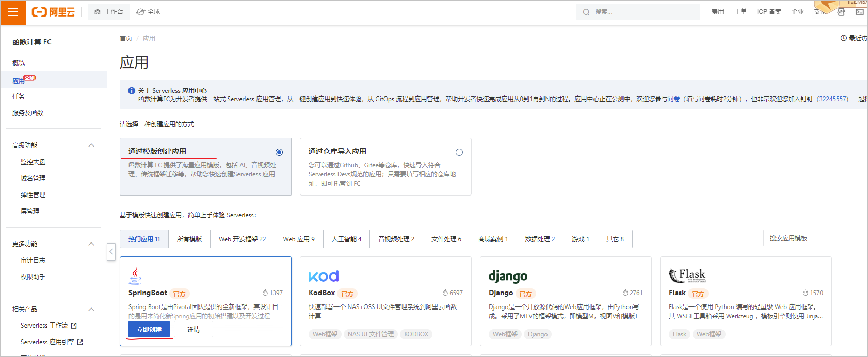Screen dimensions: 868x357
Task: Go to 概览 in sidebar
Action: (x=19, y=63)
